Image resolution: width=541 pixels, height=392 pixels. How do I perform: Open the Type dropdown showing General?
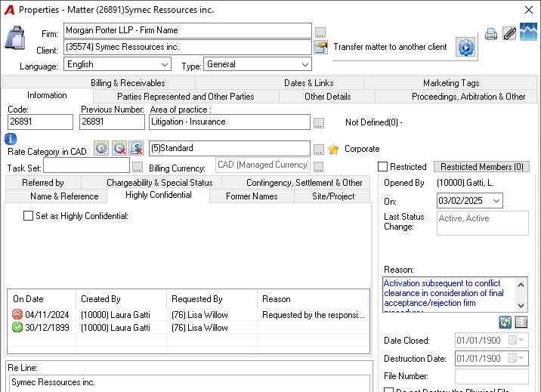(305, 64)
